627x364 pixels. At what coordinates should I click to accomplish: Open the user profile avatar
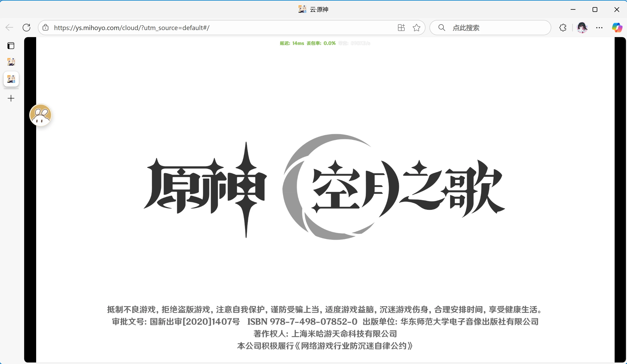coord(582,27)
